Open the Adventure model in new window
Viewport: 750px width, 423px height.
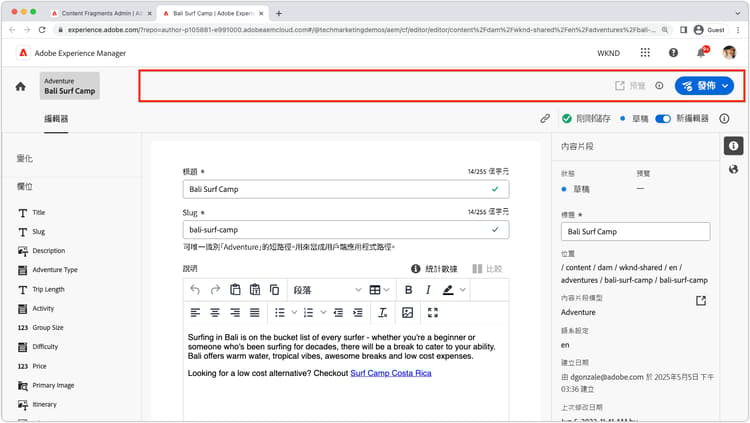tap(701, 301)
